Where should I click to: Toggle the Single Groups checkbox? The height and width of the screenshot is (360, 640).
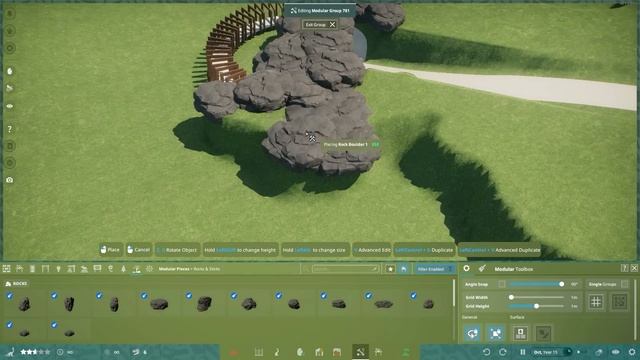pos(624,284)
